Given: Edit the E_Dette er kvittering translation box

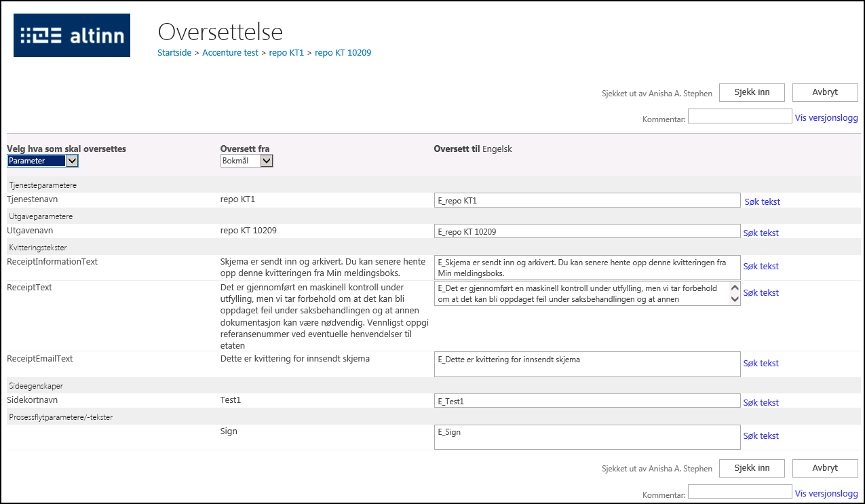Looking at the screenshot, I should [x=587, y=364].
